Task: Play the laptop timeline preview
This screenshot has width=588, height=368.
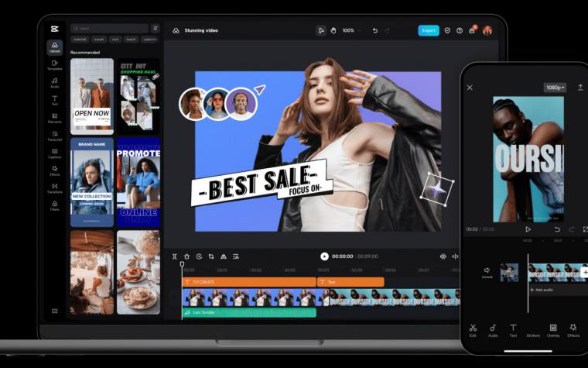Action: pyautogui.click(x=324, y=256)
